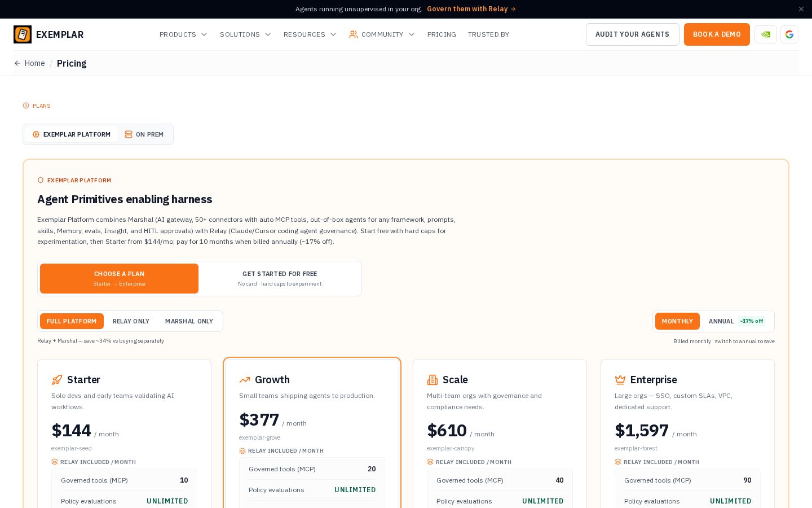
Task: Click the shield icon above heading
Action: pyautogui.click(x=41, y=180)
